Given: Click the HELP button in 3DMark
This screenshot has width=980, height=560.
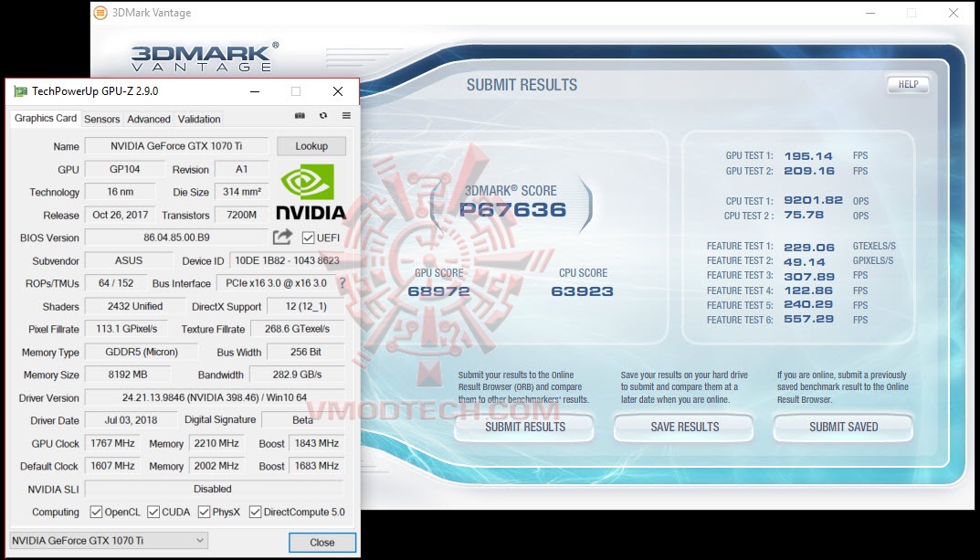Looking at the screenshot, I should coord(908,84).
